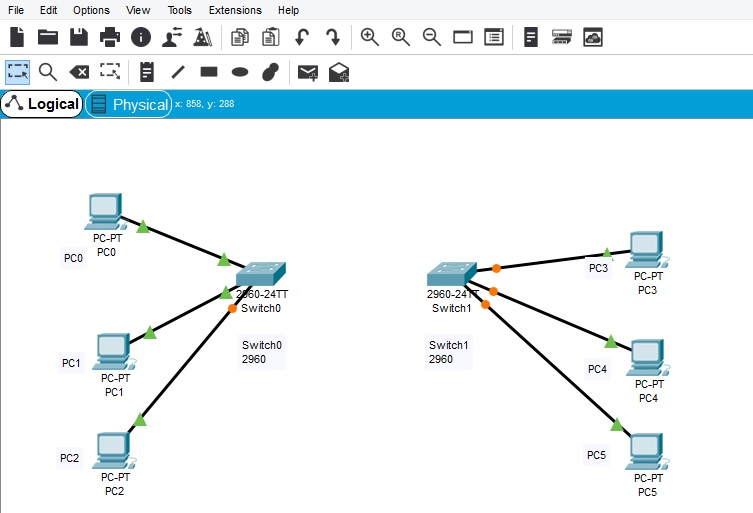Viewport: 753px width, 513px height.
Task: Save the network with the floppy icon
Action: pyautogui.click(x=78, y=37)
